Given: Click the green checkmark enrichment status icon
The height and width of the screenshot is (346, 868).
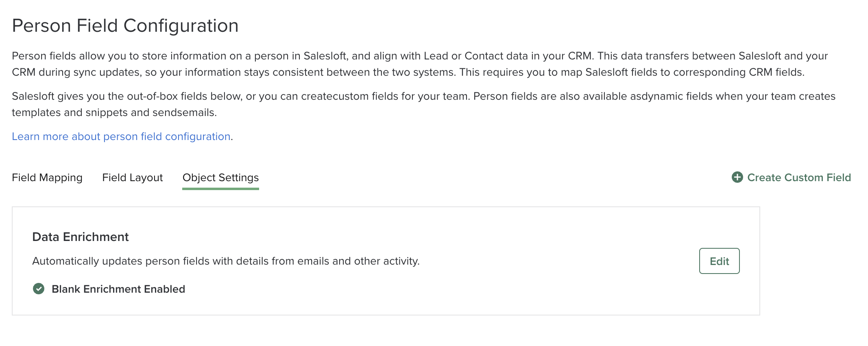Looking at the screenshot, I should pos(39,289).
